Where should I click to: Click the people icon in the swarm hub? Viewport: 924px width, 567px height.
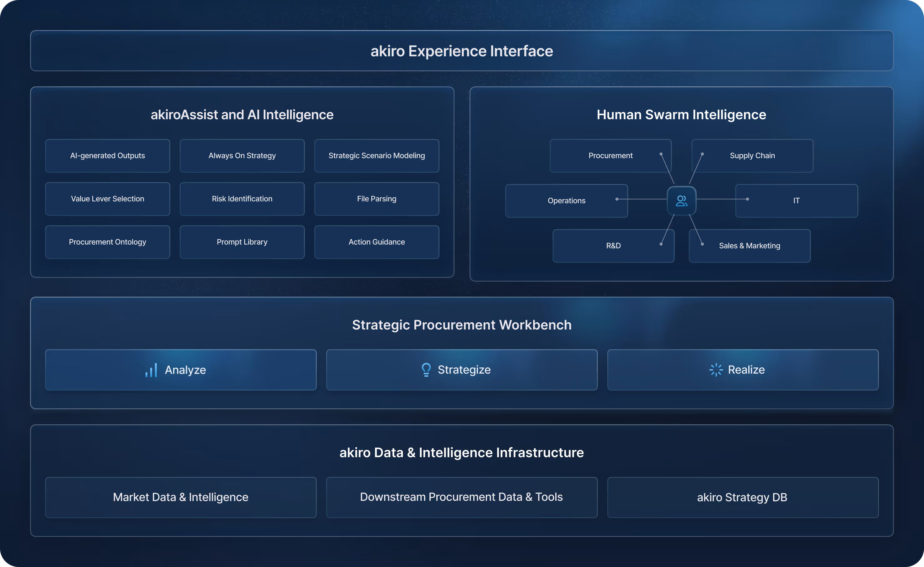[681, 201]
